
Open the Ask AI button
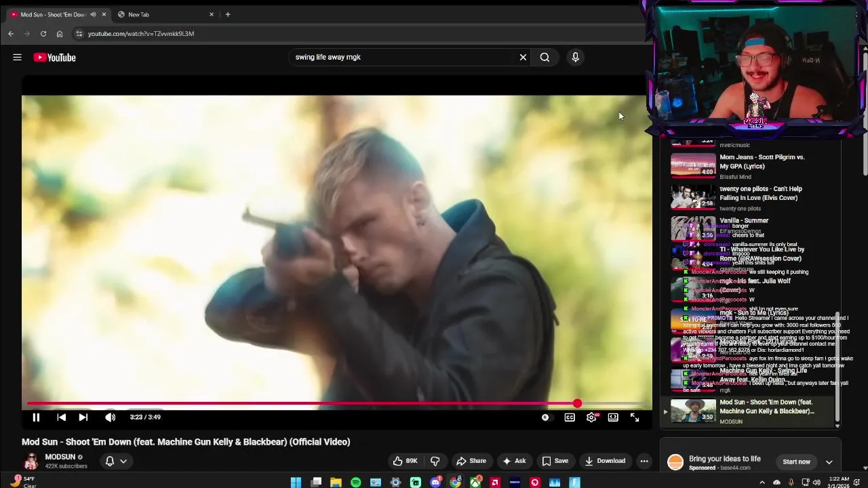click(x=513, y=461)
